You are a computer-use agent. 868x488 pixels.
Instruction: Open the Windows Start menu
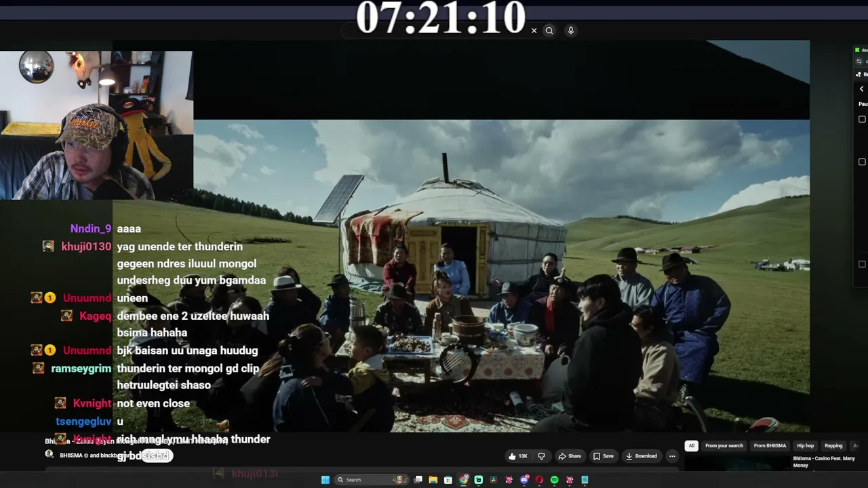(x=325, y=480)
